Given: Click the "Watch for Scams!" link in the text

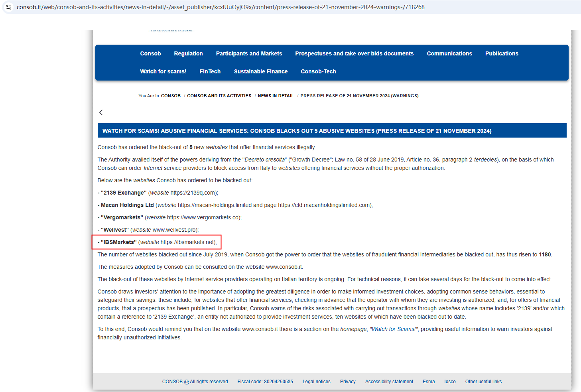Looking at the screenshot, I should [x=394, y=329].
